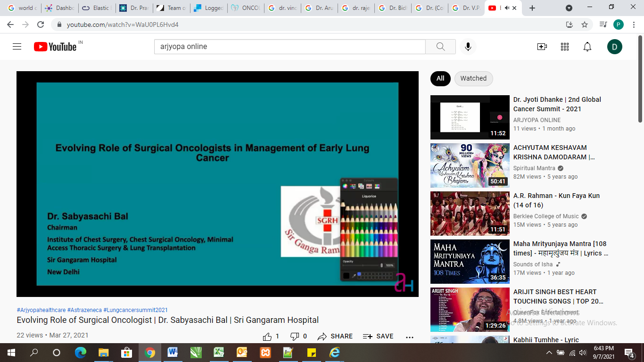
Task: Select the Watched filter chip
Action: point(473,78)
